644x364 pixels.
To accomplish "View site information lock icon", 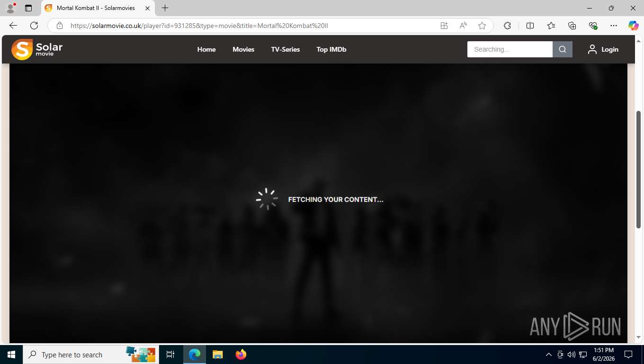I will click(60, 26).
